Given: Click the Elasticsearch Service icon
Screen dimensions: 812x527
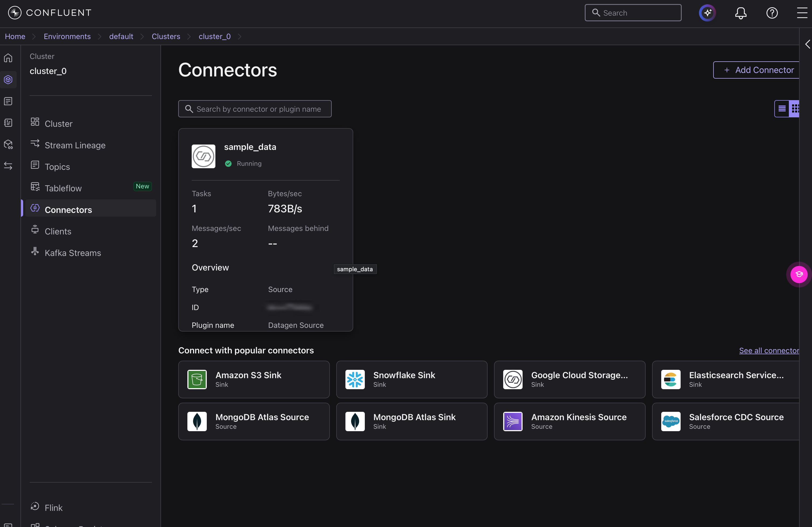Looking at the screenshot, I should point(670,379).
